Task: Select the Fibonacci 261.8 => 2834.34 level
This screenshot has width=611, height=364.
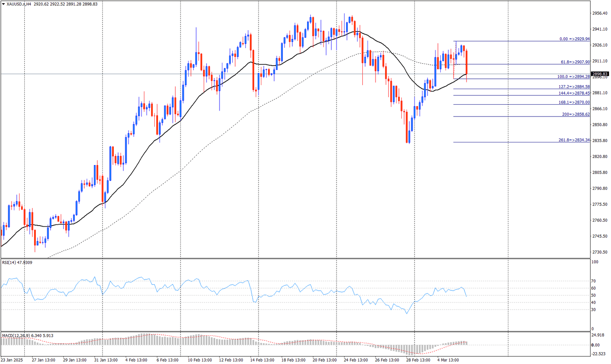Action: 574,140
